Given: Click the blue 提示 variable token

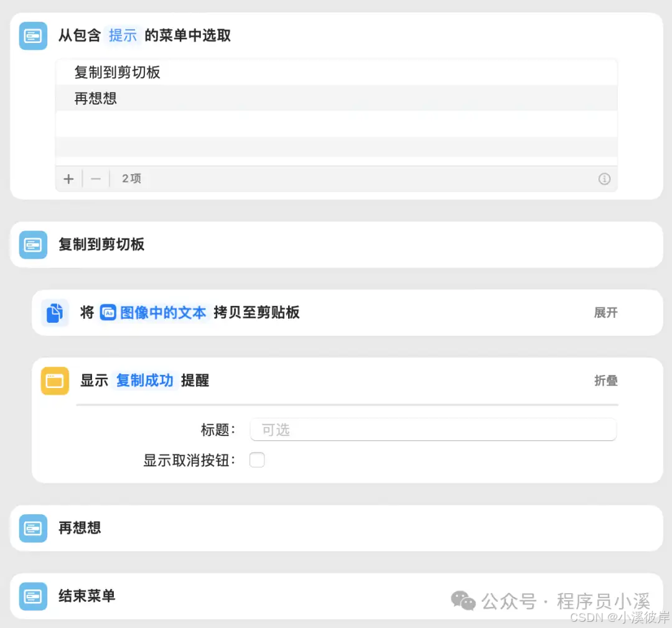Looking at the screenshot, I should click(x=123, y=35).
